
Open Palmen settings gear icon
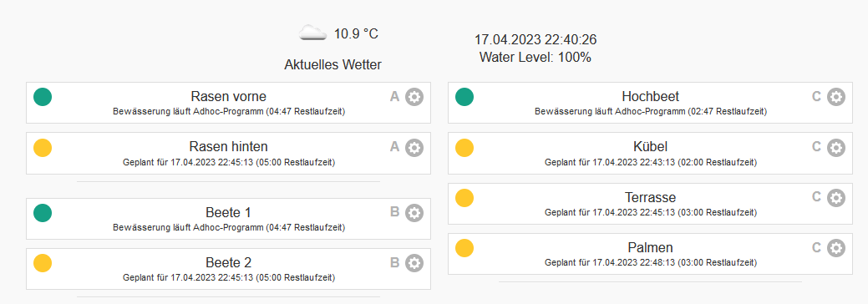(x=836, y=247)
